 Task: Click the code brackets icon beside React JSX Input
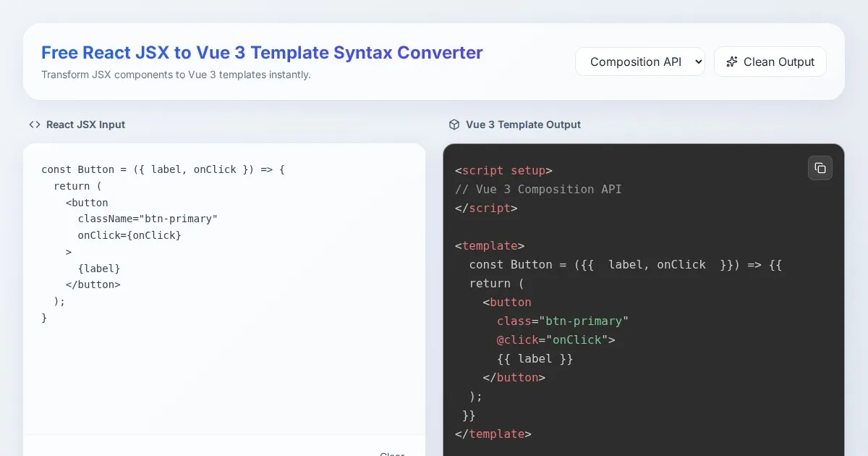[x=35, y=124]
